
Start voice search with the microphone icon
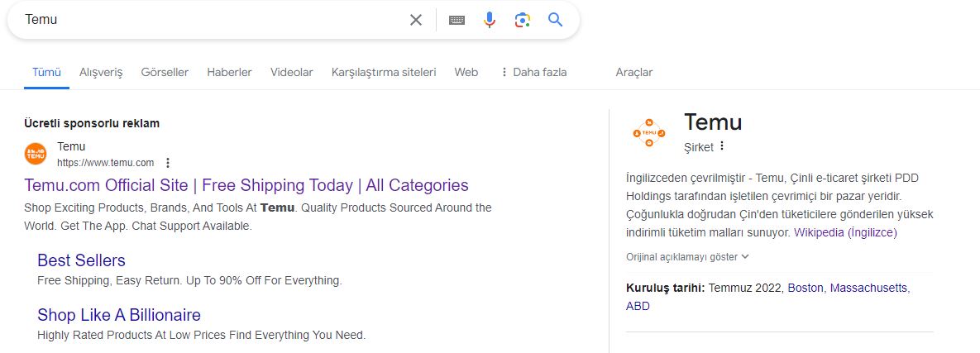pos(490,20)
